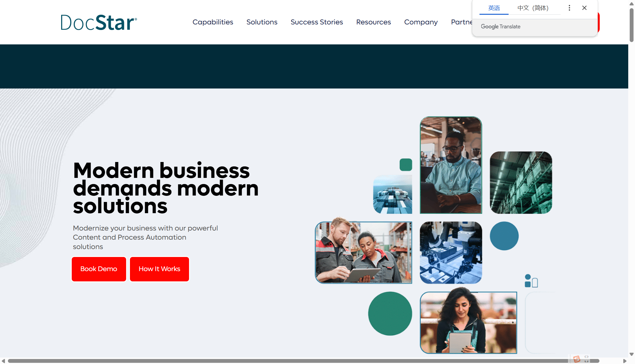Click the horizontal scrollbar left arrow
This screenshot has height=364, width=635.
coord(3,361)
